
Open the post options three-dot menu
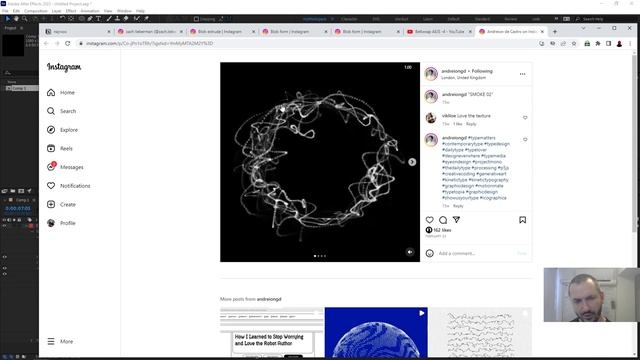click(x=522, y=74)
